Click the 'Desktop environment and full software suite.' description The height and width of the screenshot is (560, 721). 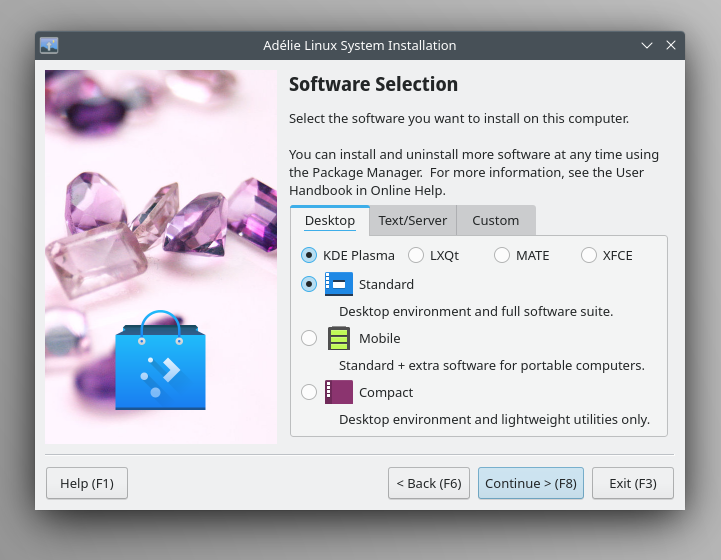(x=476, y=312)
